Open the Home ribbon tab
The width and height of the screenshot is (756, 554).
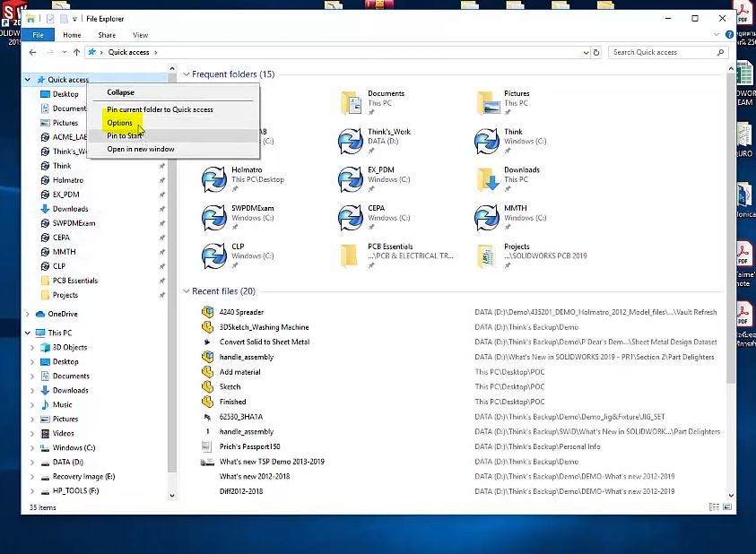pos(72,35)
